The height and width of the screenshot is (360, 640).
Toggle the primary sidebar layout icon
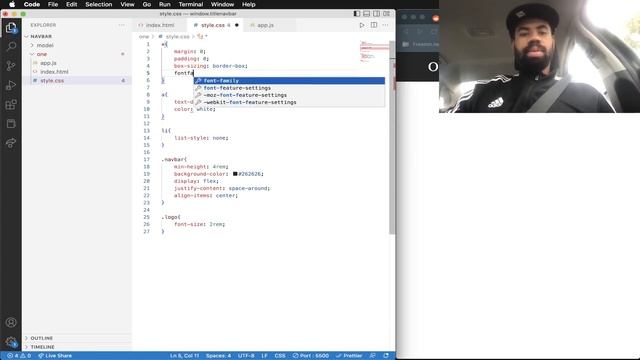coord(357,13)
